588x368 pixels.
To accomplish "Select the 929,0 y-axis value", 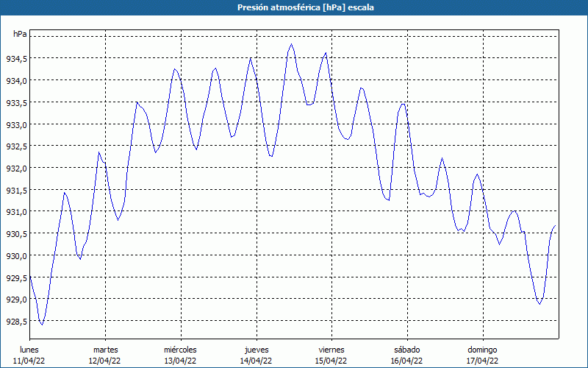I will [16, 300].
